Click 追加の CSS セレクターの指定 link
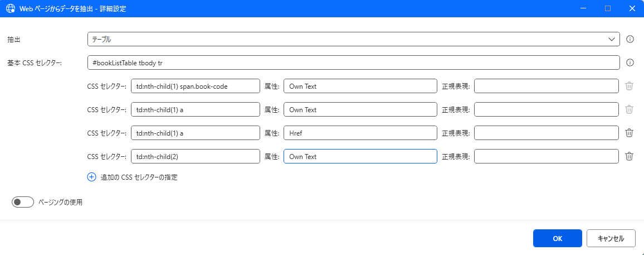Image resolution: width=644 pixels, height=255 pixels. (x=139, y=177)
